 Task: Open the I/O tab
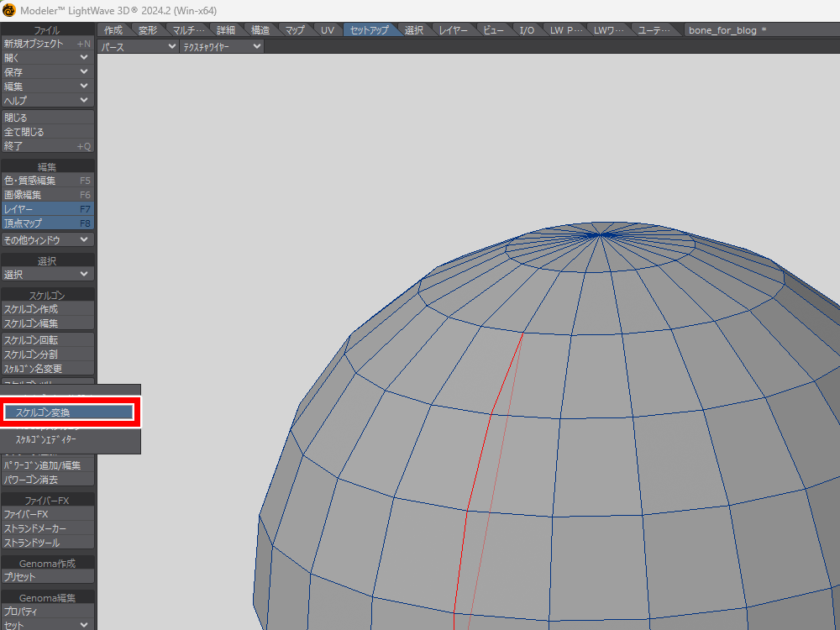527,30
